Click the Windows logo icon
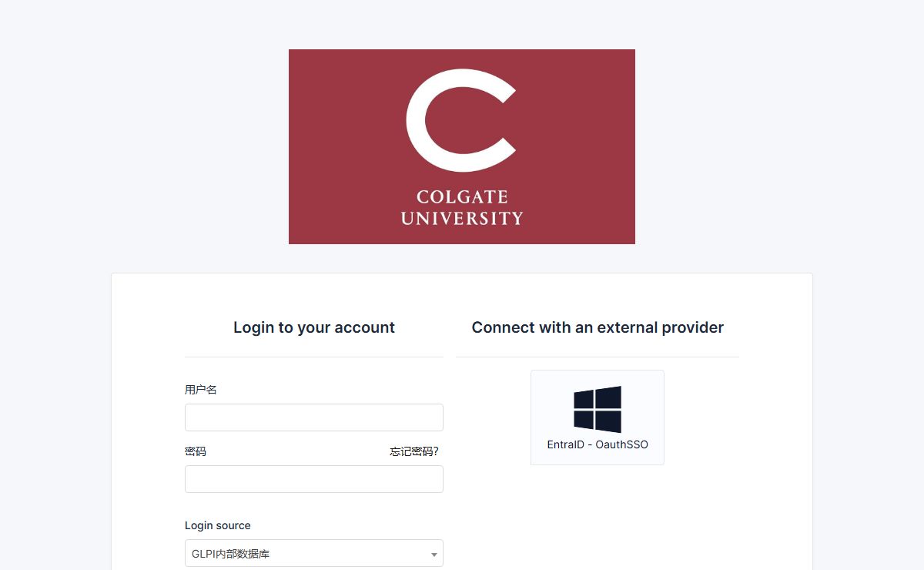The width and height of the screenshot is (924, 570). tap(598, 410)
